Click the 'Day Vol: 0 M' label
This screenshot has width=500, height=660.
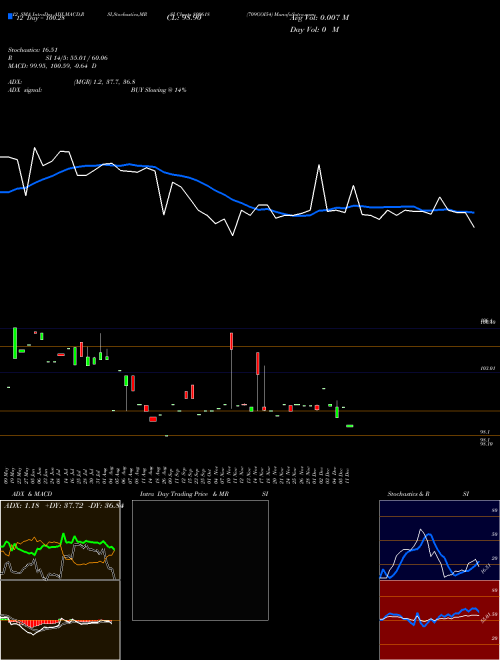314,30
